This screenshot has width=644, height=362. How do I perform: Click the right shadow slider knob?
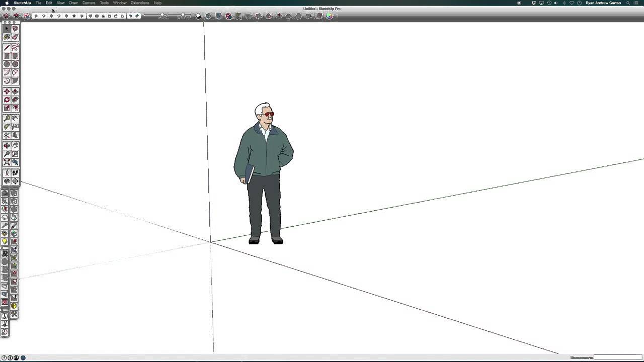point(183,16)
